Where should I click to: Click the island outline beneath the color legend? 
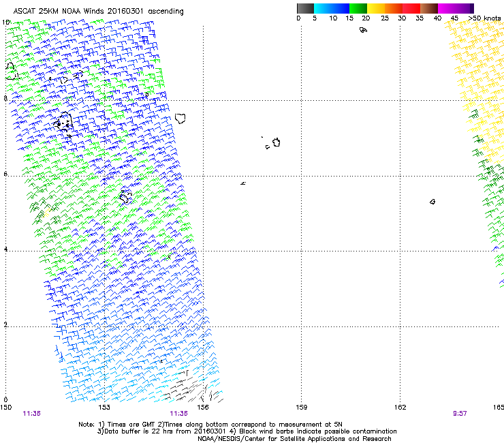click(x=363, y=30)
